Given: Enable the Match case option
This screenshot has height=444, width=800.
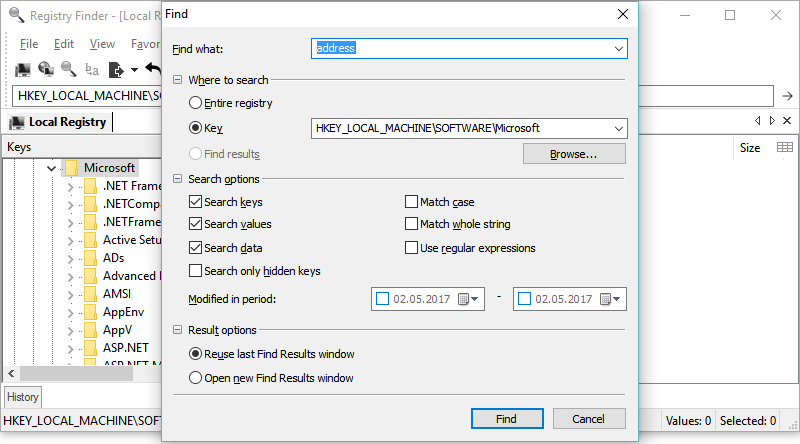Looking at the screenshot, I should click(x=411, y=202).
